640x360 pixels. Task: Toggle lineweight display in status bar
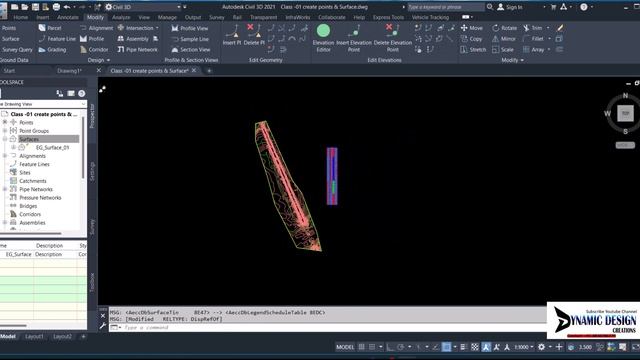click(463, 347)
